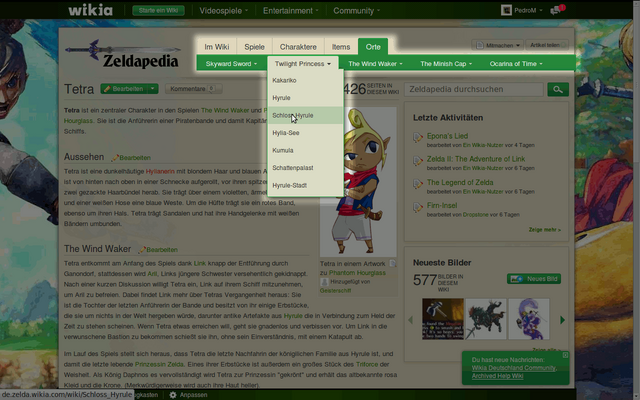Open the Hylianerin red link

[160, 171]
